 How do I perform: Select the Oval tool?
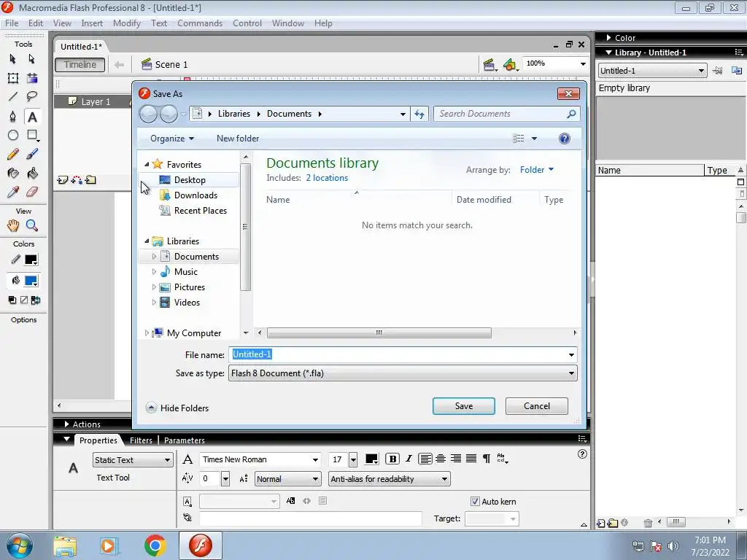click(x=13, y=135)
